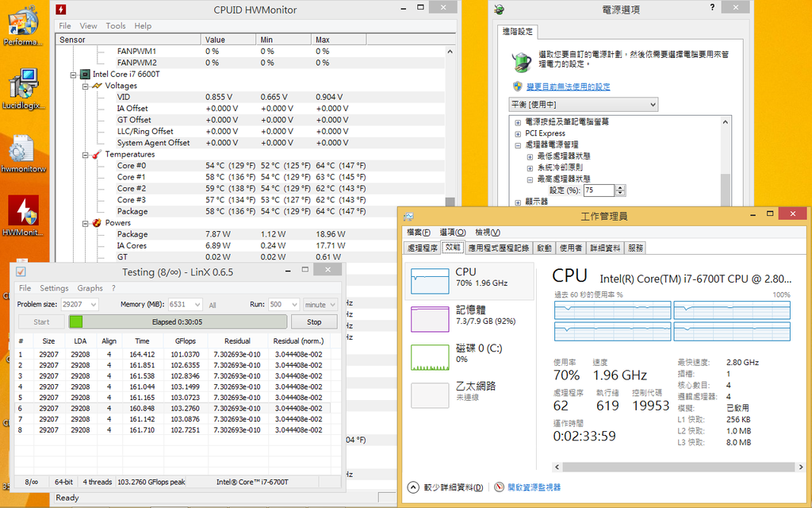Collapse the Voltages node in HWMonitor
Image resolution: width=812 pixels, height=508 pixels.
[86, 86]
